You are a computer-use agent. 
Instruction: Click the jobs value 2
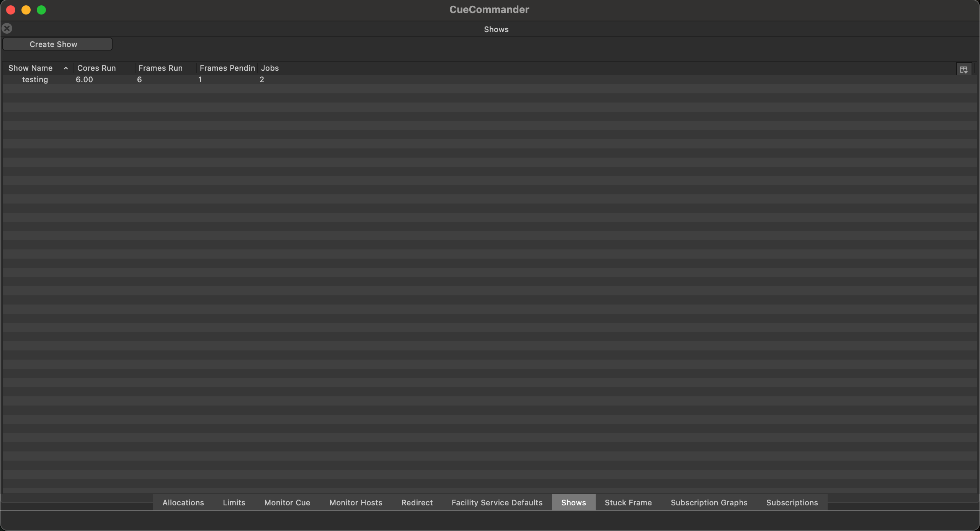[x=262, y=80]
